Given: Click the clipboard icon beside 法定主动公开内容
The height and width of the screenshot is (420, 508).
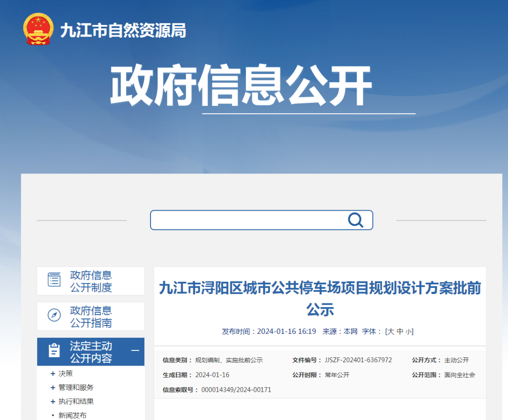Looking at the screenshot, I should click(54, 350).
